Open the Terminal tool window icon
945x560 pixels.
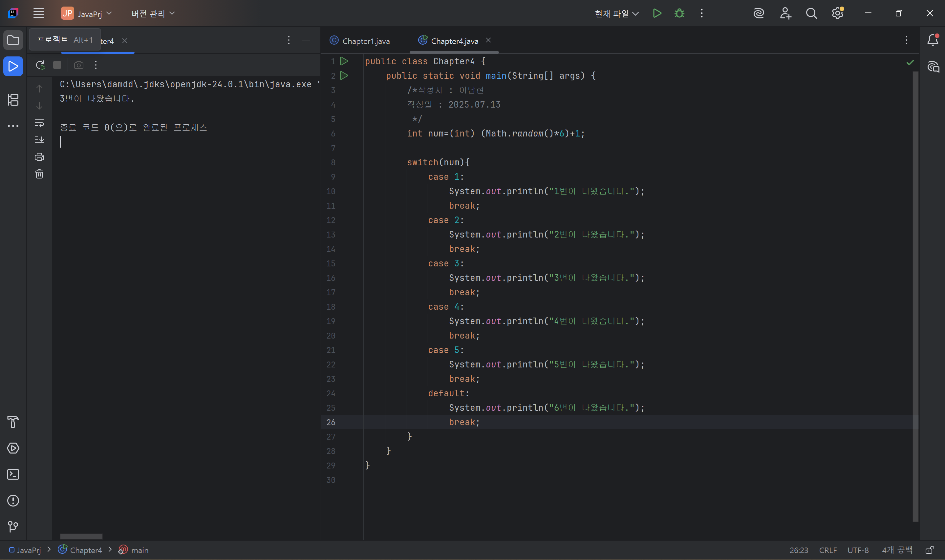pyautogui.click(x=13, y=474)
